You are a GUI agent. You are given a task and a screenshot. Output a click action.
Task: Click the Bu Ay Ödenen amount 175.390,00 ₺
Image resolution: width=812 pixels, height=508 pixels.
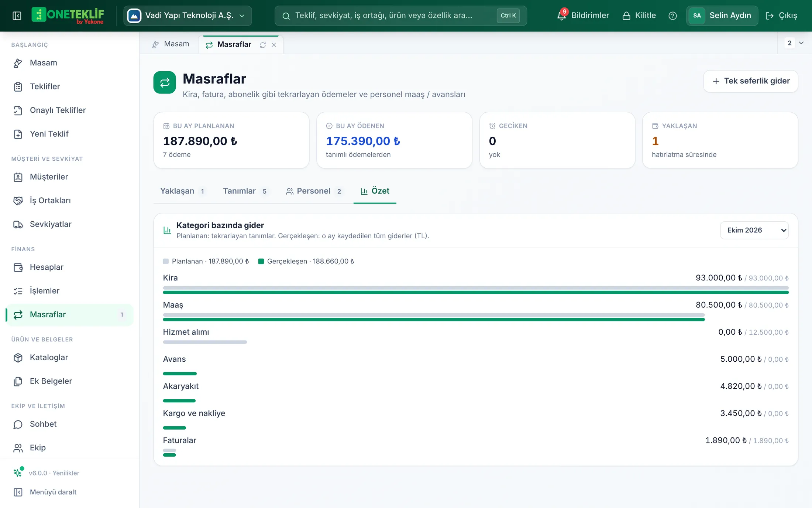363,141
